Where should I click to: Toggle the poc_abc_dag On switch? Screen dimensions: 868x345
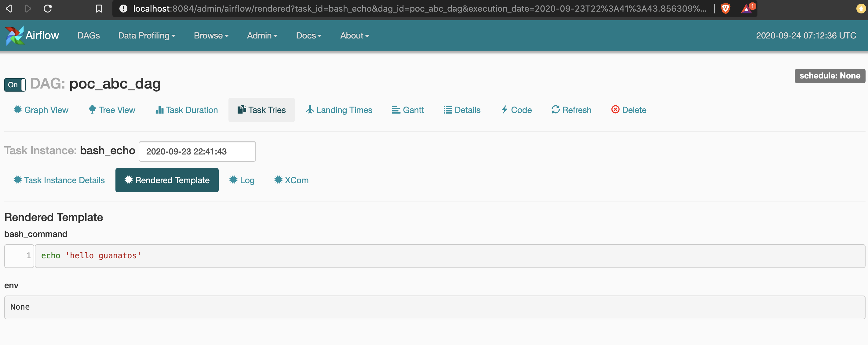click(15, 85)
